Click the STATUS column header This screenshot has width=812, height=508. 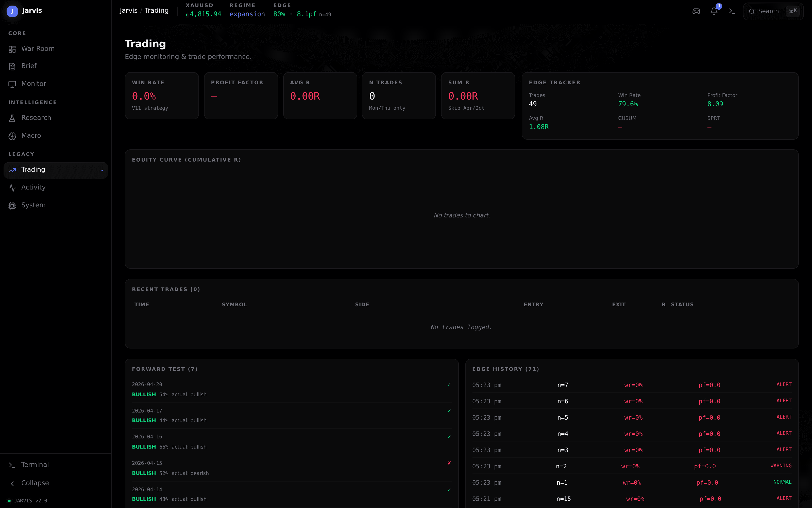coord(682,305)
